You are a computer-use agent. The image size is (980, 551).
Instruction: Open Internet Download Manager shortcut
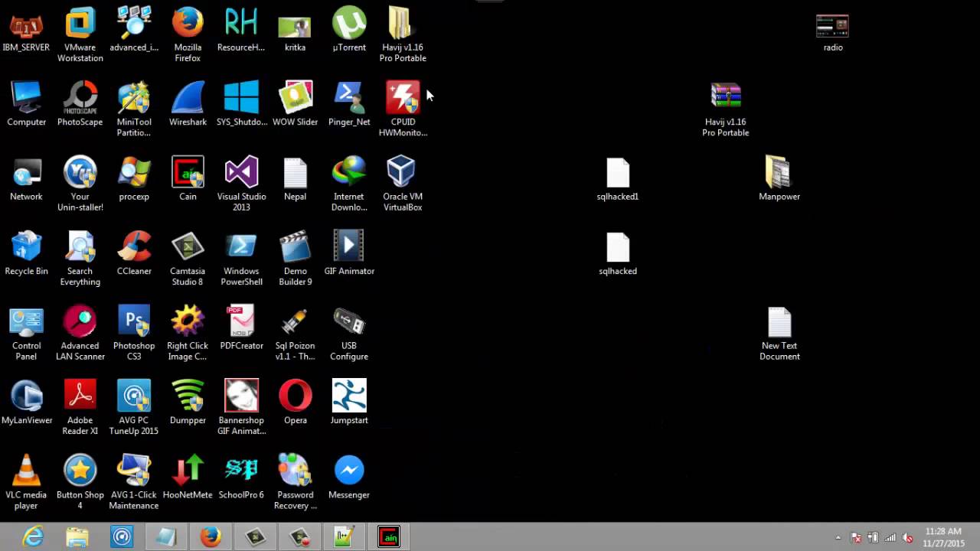coord(349,184)
